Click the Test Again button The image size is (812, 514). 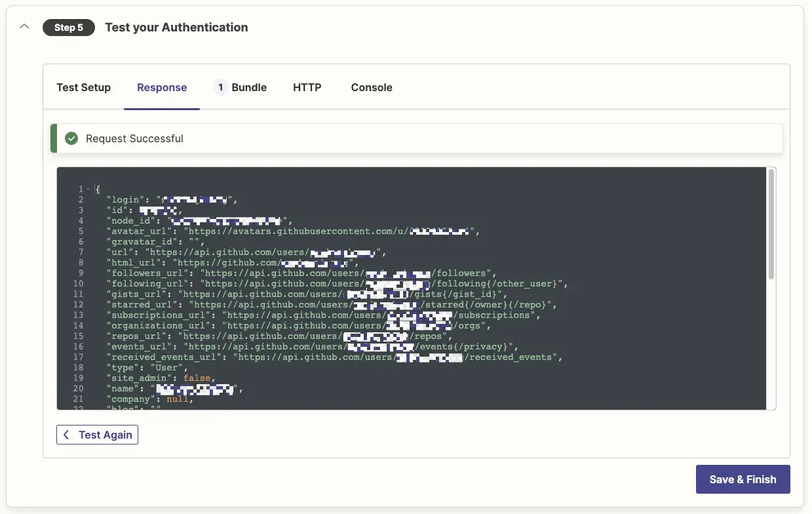coord(97,435)
